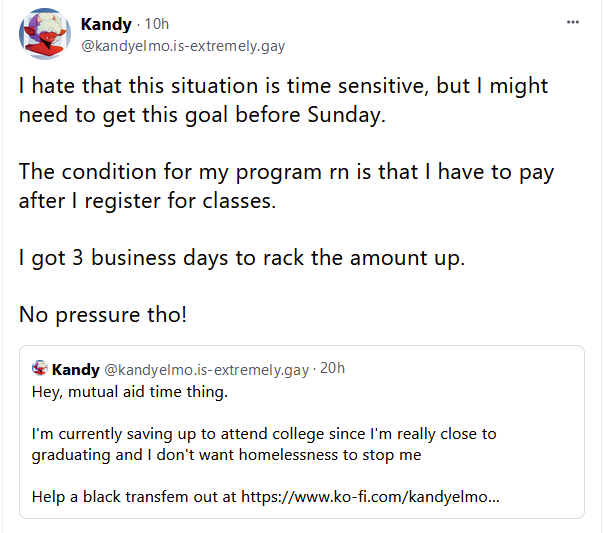This screenshot has width=603, height=533.
Task: Open the three-dot more options menu
Action: (573, 22)
